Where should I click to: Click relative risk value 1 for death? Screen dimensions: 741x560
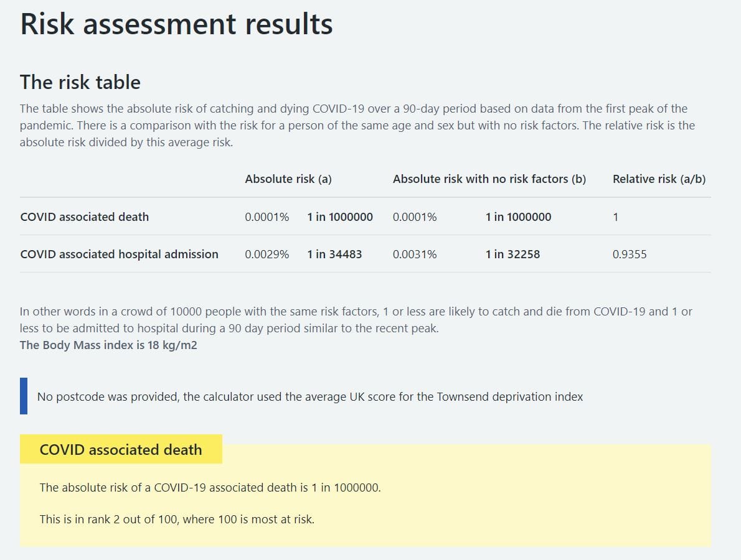coord(615,217)
